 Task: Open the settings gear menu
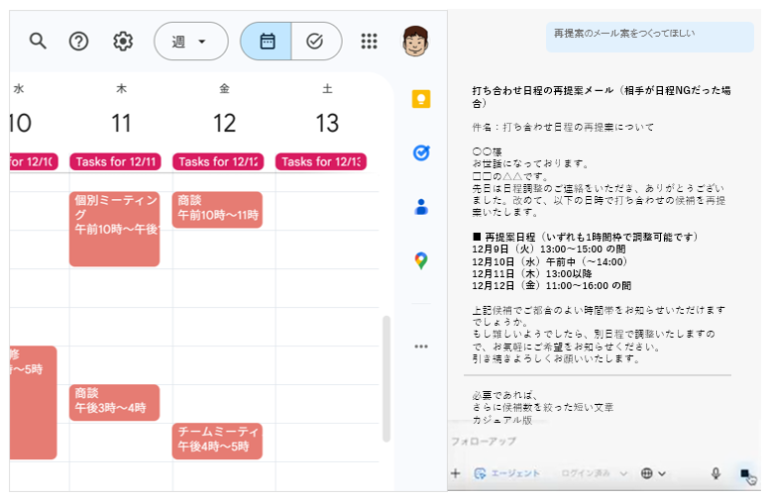coord(123,41)
